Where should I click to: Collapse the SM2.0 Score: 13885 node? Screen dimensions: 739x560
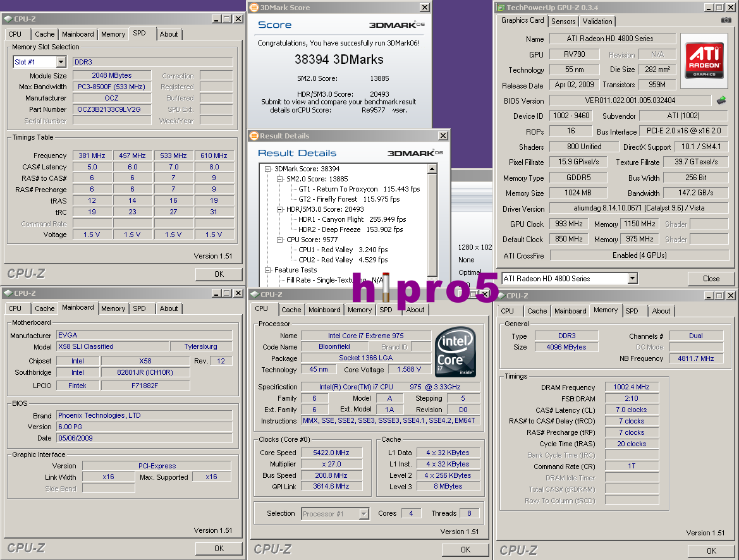pos(279,179)
